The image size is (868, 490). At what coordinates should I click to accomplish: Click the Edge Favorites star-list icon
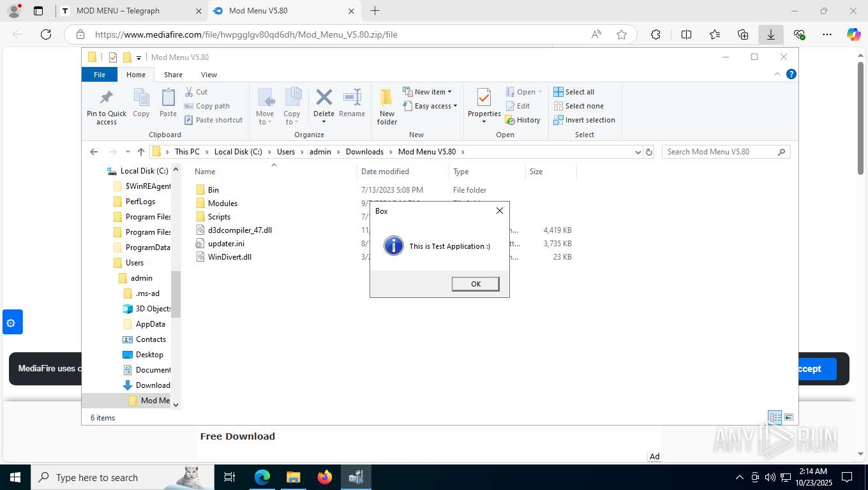click(x=715, y=34)
